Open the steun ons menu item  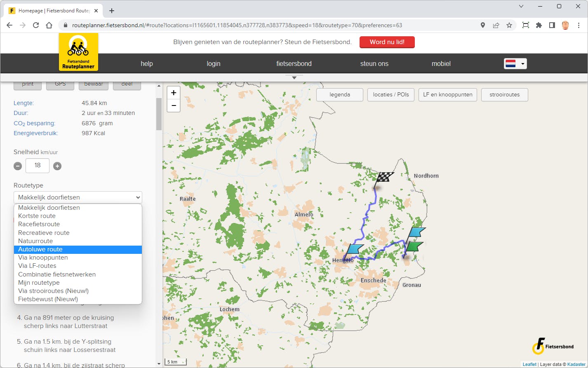click(374, 63)
